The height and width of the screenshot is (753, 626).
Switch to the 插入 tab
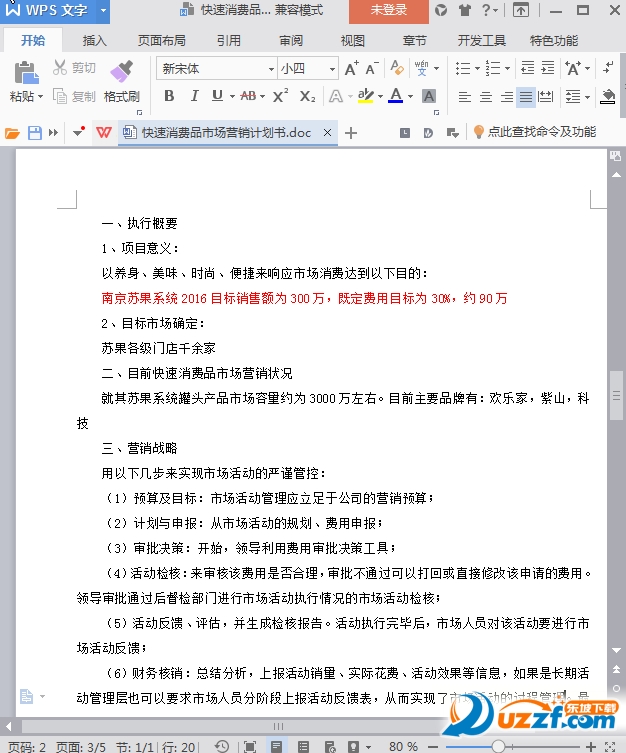[x=95, y=41]
